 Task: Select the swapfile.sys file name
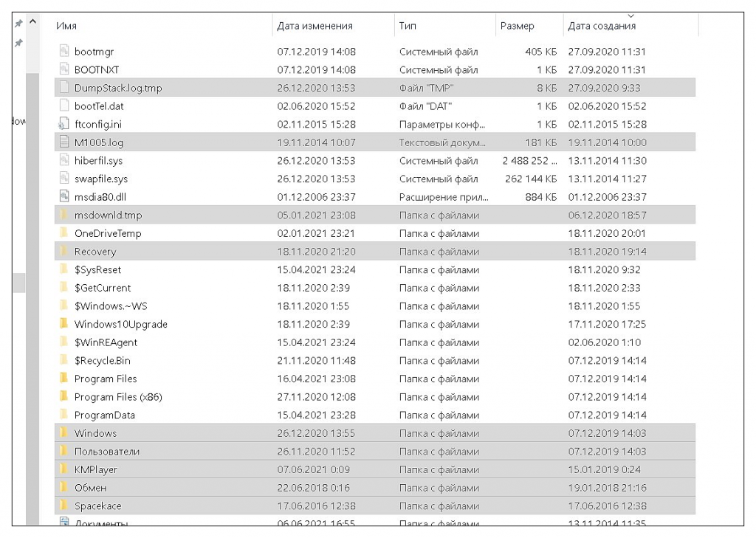[x=101, y=179]
